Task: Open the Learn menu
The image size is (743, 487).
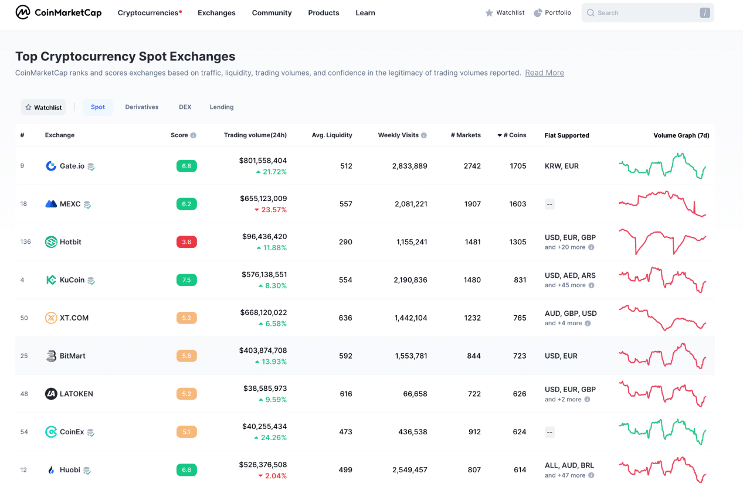Action: 365,13
